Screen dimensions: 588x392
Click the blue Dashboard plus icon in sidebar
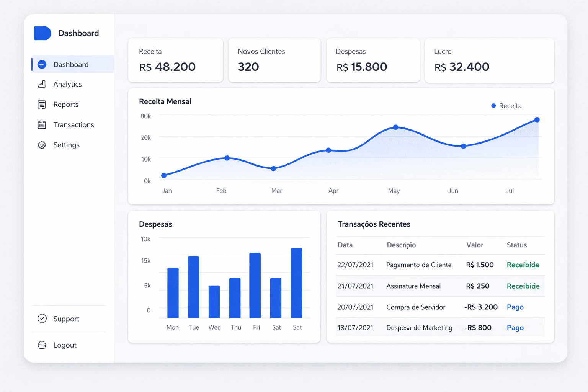coord(42,64)
